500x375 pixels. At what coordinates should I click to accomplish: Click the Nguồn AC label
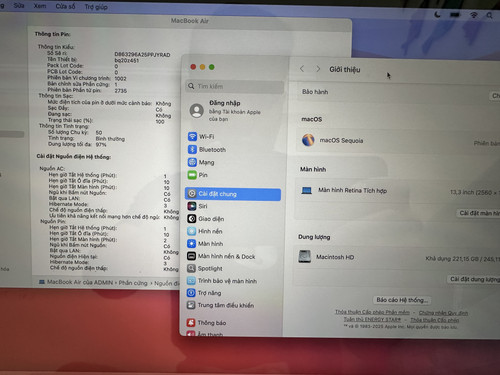52,168
